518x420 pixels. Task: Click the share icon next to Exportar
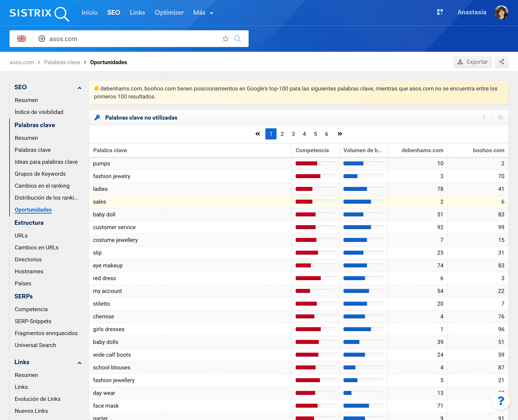click(x=501, y=62)
